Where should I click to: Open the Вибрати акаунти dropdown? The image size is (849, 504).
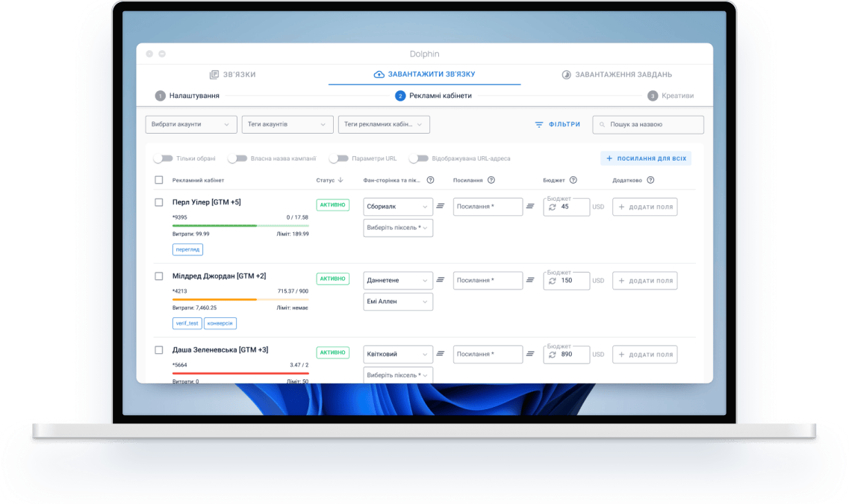coord(190,125)
